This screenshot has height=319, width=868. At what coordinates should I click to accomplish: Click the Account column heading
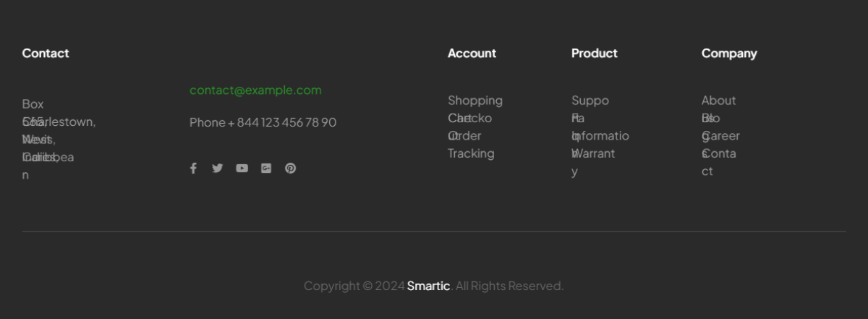point(472,53)
